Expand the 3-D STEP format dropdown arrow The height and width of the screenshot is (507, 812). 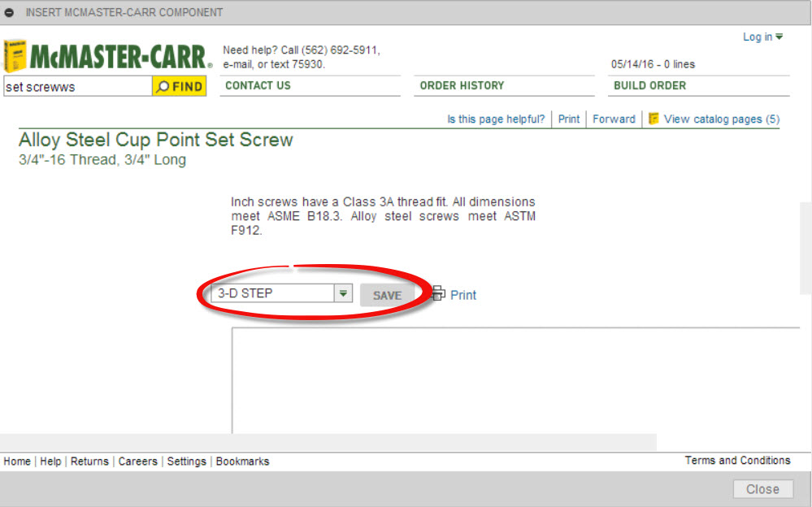(343, 293)
